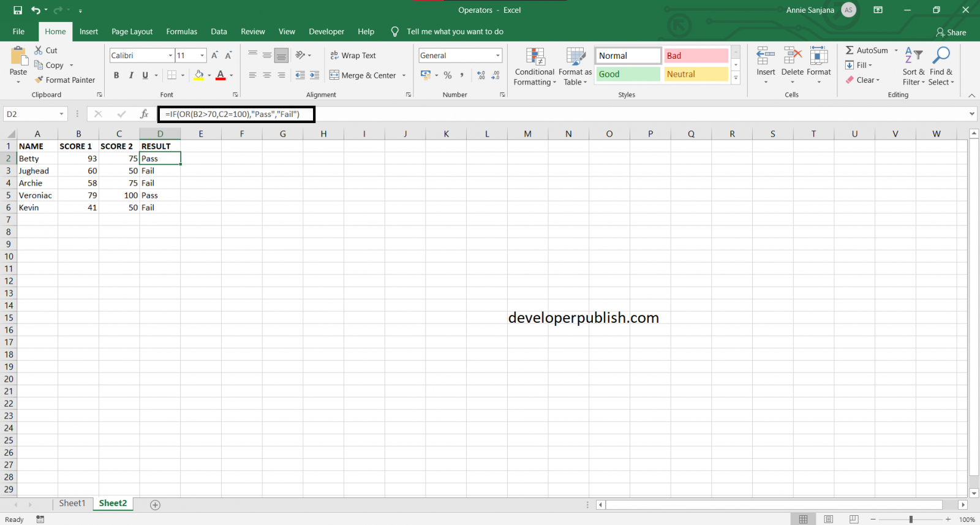
Task: Apply the Good cell style
Action: [x=628, y=74]
